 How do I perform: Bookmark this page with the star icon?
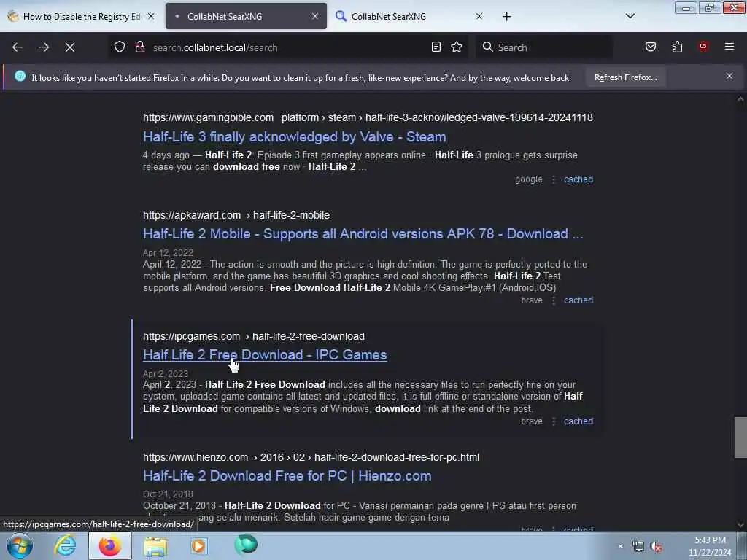tap(457, 47)
